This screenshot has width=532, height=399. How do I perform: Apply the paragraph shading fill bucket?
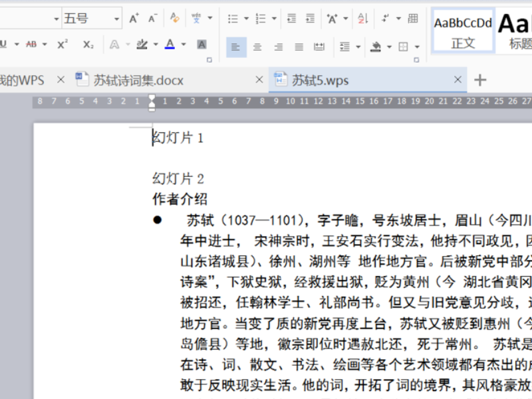pos(376,47)
